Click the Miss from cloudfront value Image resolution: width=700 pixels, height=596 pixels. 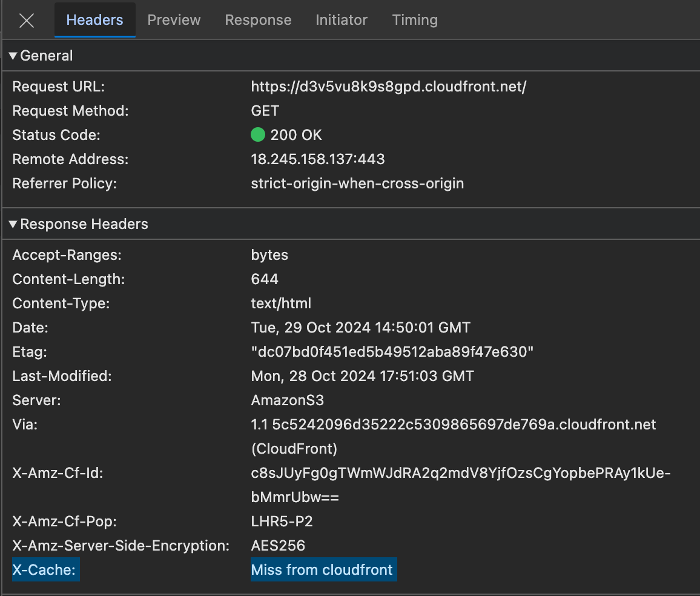click(322, 570)
